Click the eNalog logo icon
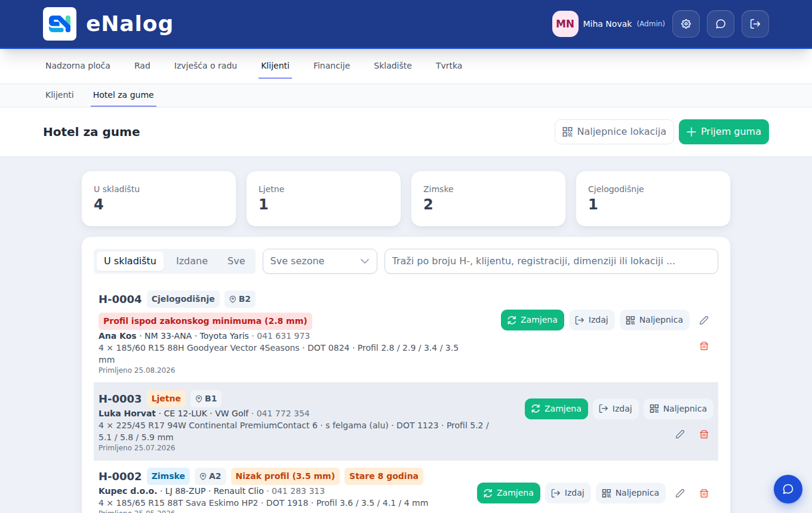Screen dimensions: 812x513 [x=60, y=24]
